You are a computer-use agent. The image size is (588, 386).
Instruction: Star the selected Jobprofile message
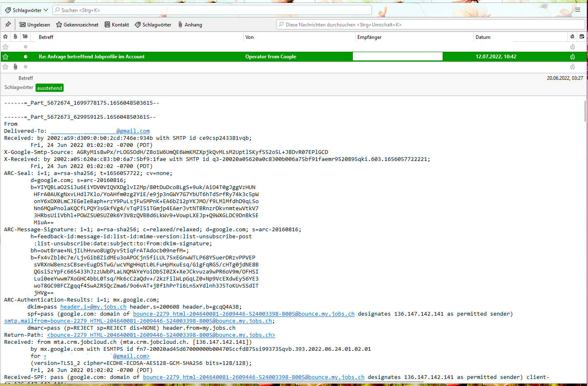pyautogui.click(x=5, y=57)
